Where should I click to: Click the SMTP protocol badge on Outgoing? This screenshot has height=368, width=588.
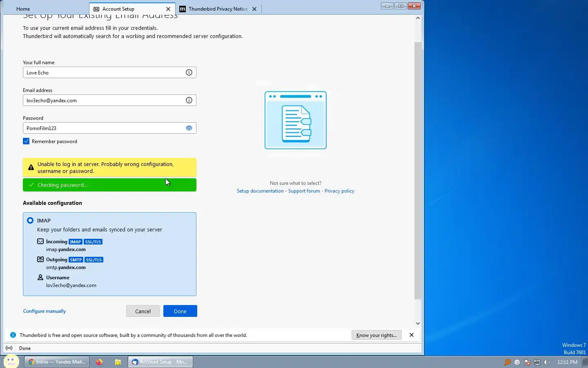[x=76, y=260]
